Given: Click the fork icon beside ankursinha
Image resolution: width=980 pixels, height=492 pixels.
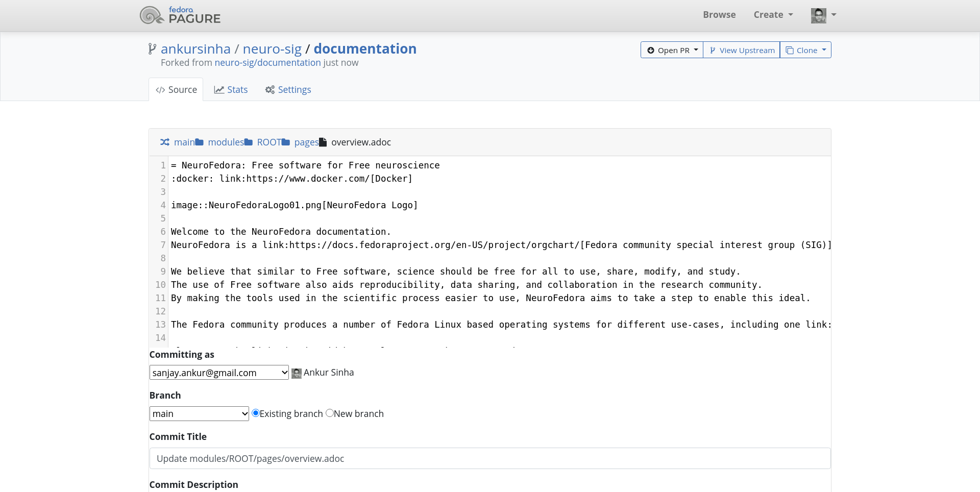Looking at the screenshot, I should 152,49.
